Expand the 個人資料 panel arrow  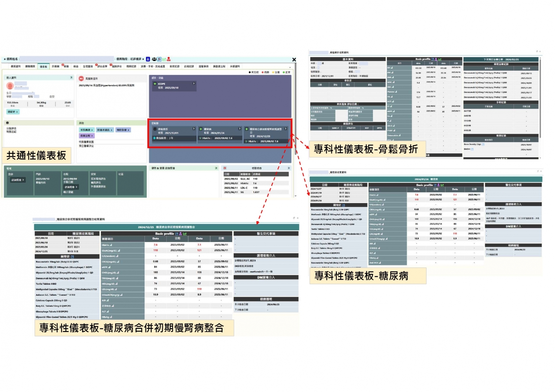[x=71, y=78]
